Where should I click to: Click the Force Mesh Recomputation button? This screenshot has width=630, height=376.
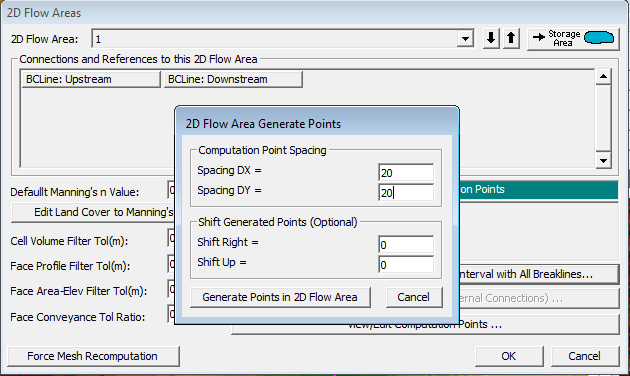tap(93, 356)
